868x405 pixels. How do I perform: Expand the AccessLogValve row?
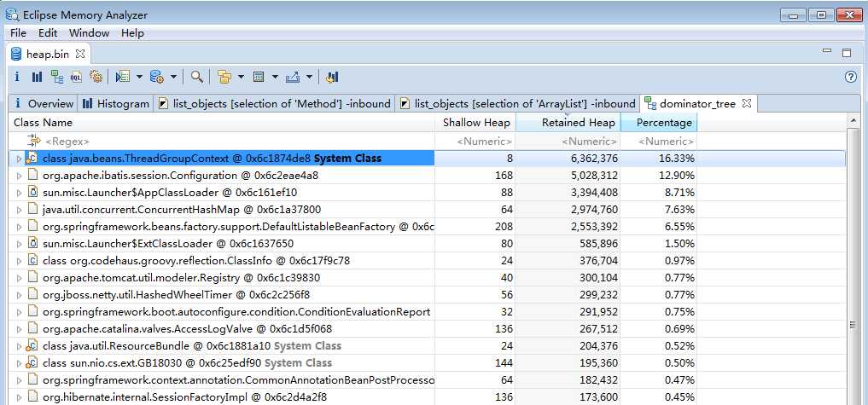18,329
